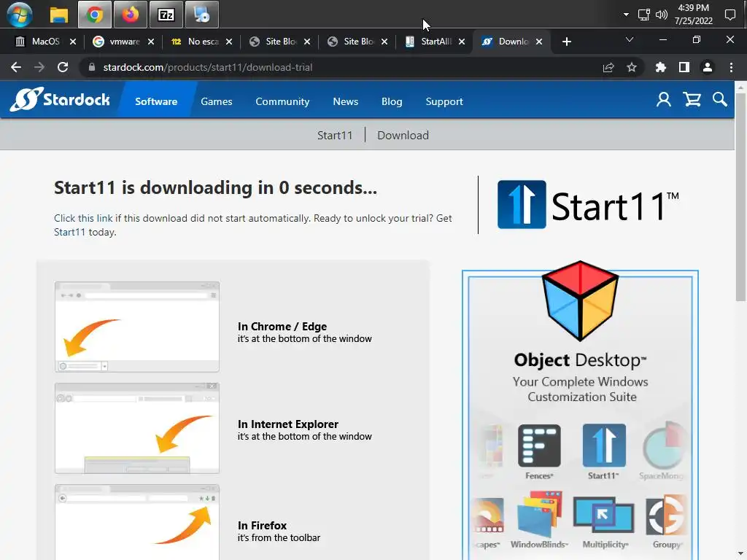Open the taskbar clock 4:39 PM
Image resolution: width=747 pixels, height=560 pixels.
pyautogui.click(x=694, y=15)
